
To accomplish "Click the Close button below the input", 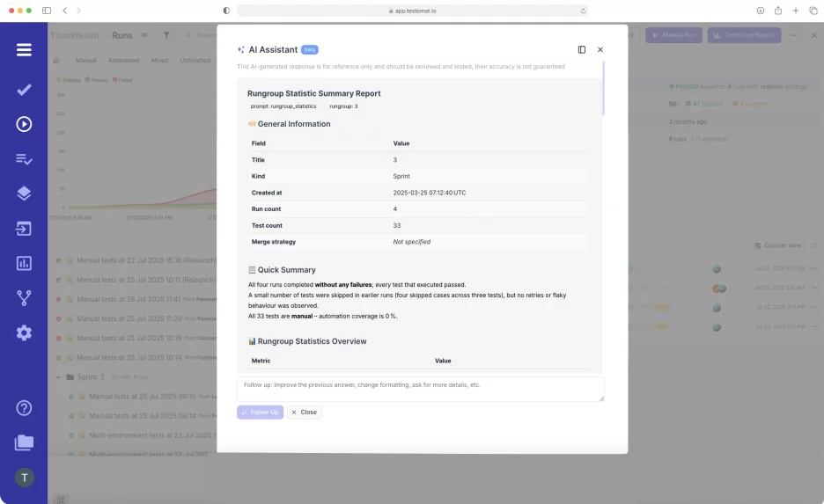I will pyautogui.click(x=305, y=412).
